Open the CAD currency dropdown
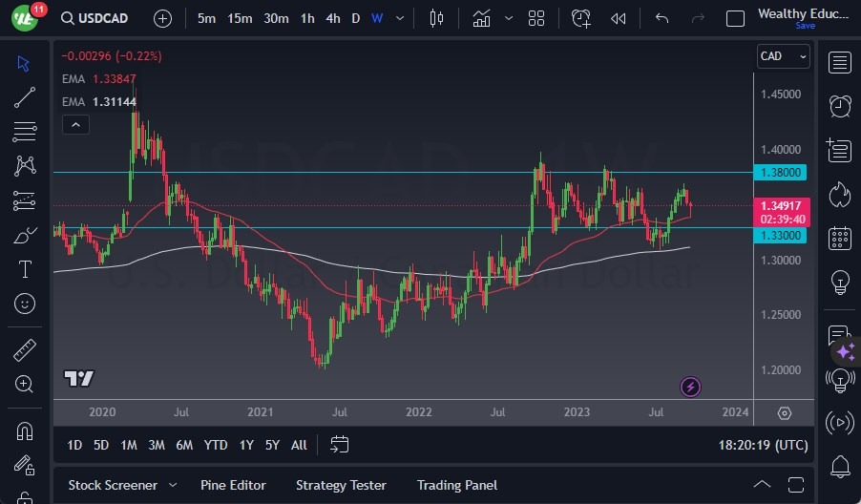This screenshot has height=504, width=861. (x=783, y=56)
